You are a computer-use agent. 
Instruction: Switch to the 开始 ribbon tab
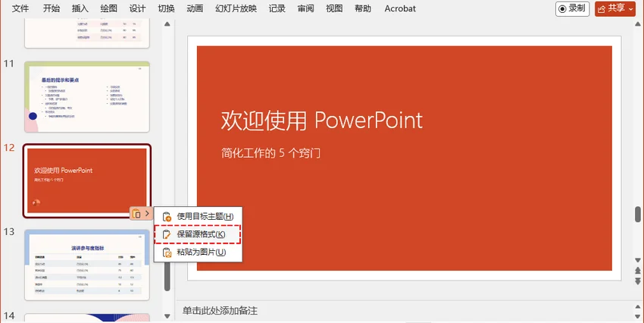51,8
